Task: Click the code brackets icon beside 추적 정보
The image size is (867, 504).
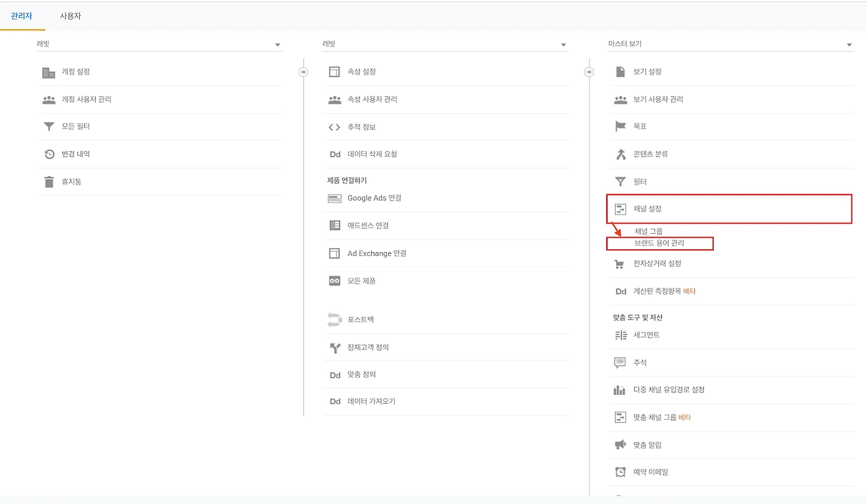Action: tap(335, 127)
